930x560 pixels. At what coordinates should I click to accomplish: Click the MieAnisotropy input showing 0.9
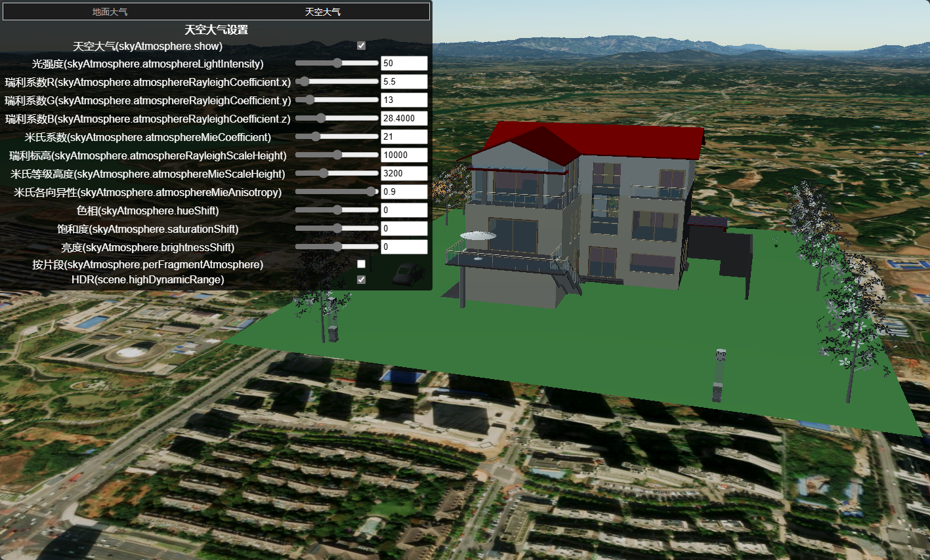[x=404, y=191]
